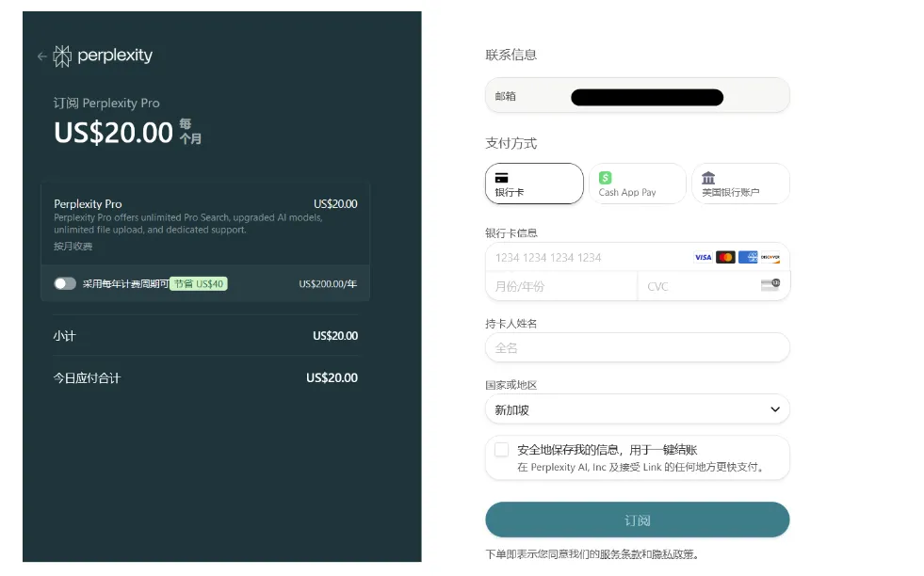Click the 今日应付合计 total label
The image size is (924, 576).
pos(87,378)
